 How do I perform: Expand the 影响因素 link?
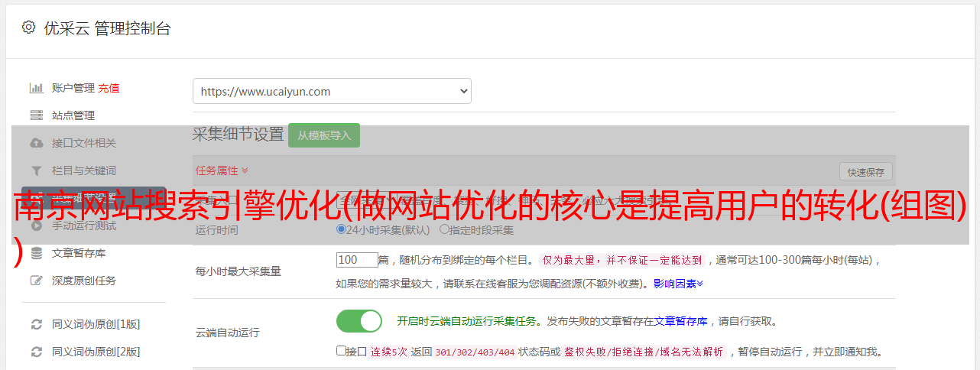click(678, 284)
